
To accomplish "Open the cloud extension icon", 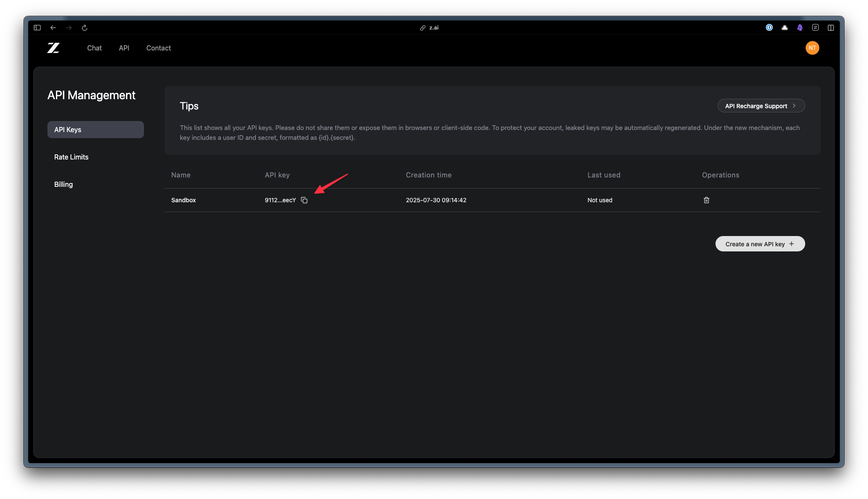I will click(x=785, y=28).
